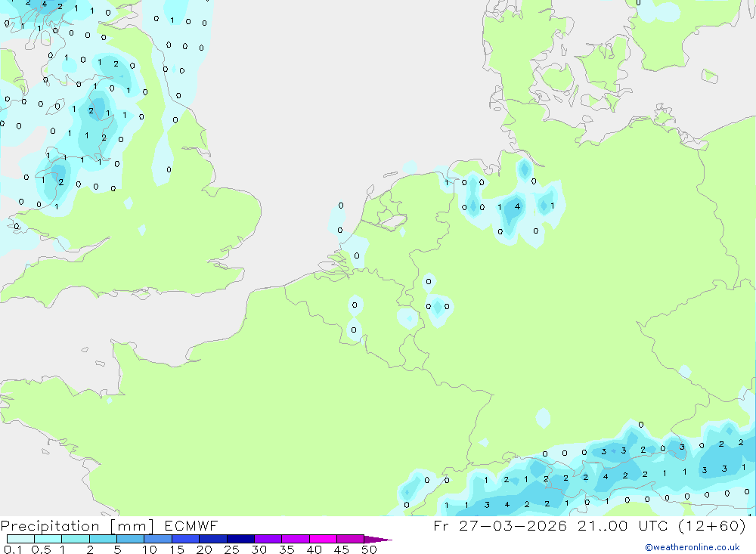This screenshot has height=554, width=756.
Task: Click the 0.5–1 mm legend color box
Action: click(x=48, y=539)
